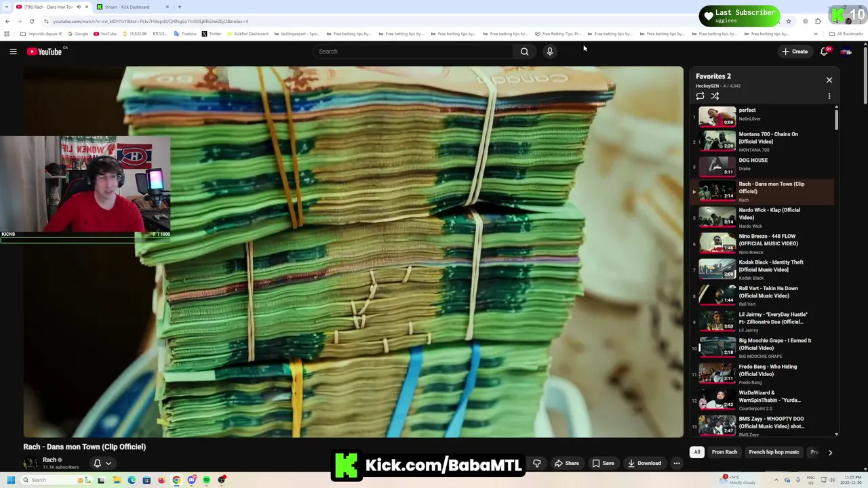The width and height of the screenshot is (868, 488).
Task: Open Chrome from the taskbar
Action: (x=176, y=480)
